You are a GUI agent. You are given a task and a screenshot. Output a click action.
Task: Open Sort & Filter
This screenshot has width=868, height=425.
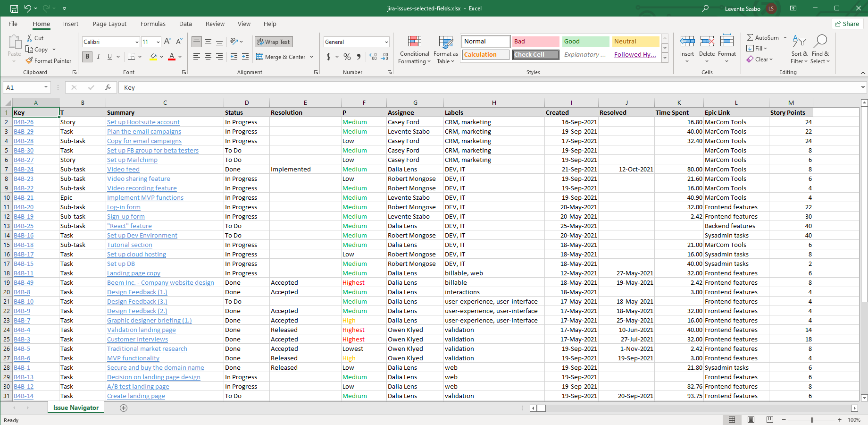coord(799,50)
